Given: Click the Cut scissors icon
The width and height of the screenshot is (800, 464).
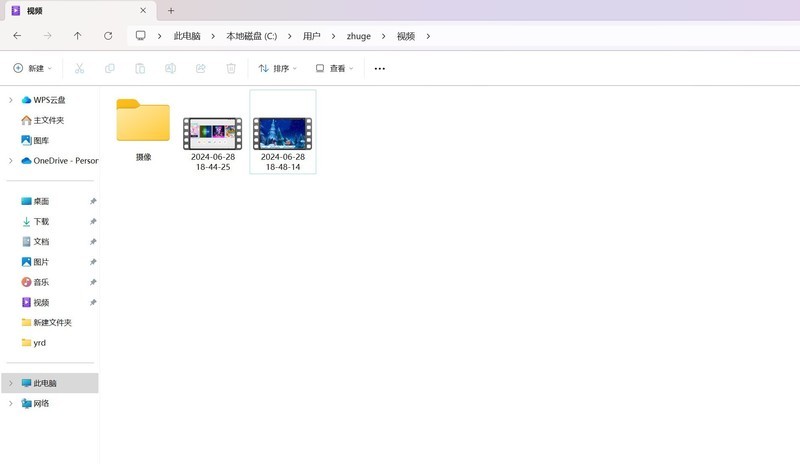Looking at the screenshot, I should 79,68.
